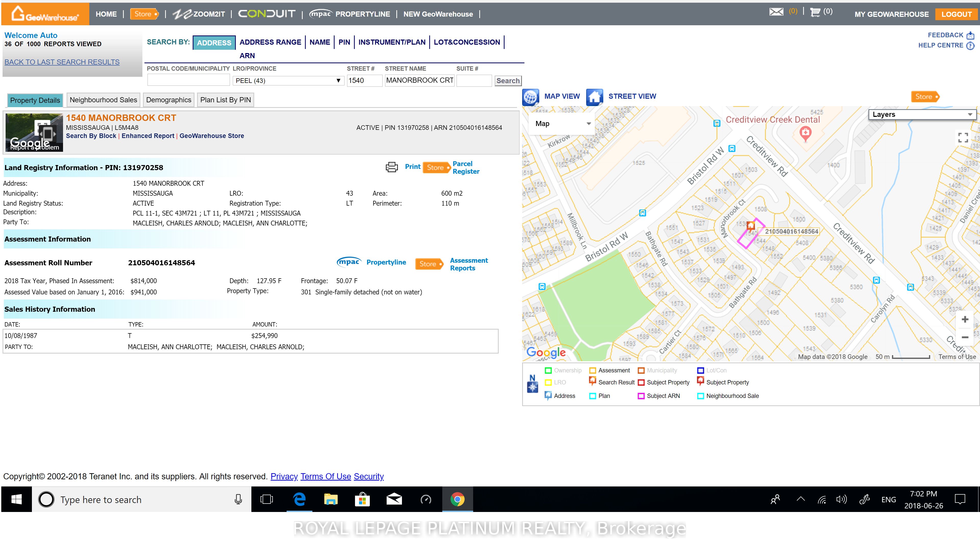
Task: Open Plan List By PIN tab
Action: click(x=226, y=100)
